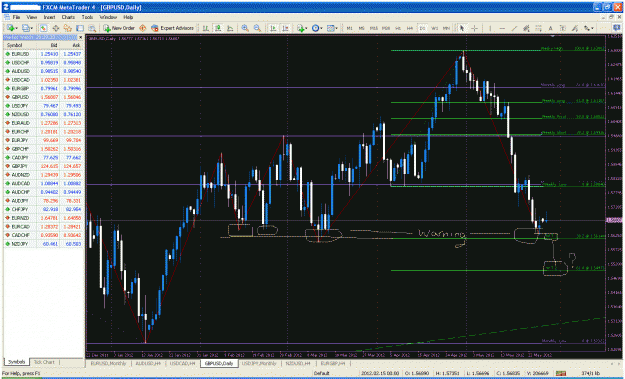The height and width of the screenshot is (379, 625).
Task: Switch timeframe to M5
Action: (x=362, y=28)
